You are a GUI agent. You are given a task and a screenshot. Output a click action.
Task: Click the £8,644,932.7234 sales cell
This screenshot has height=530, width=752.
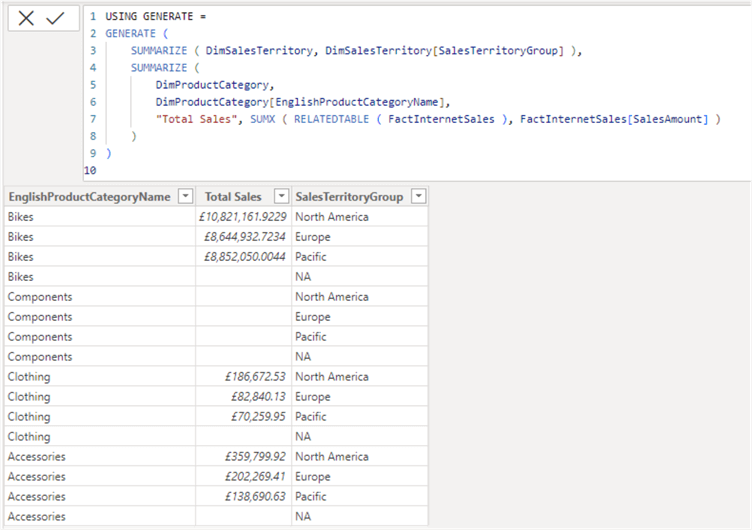click(245, 237)
